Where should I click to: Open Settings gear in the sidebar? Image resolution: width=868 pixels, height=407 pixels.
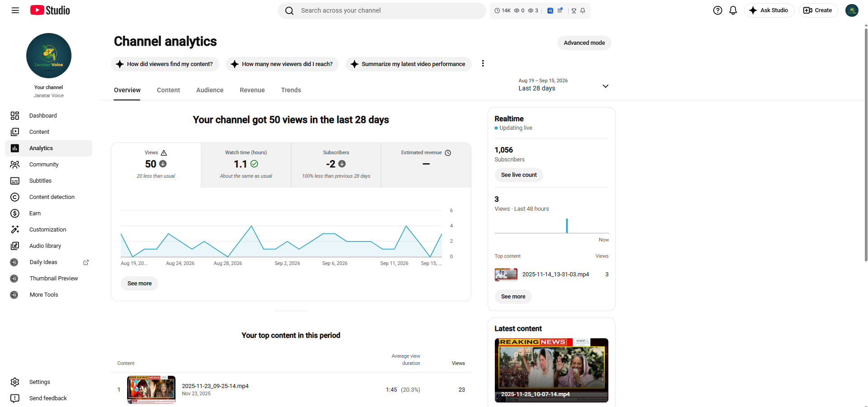click(48, 382)
